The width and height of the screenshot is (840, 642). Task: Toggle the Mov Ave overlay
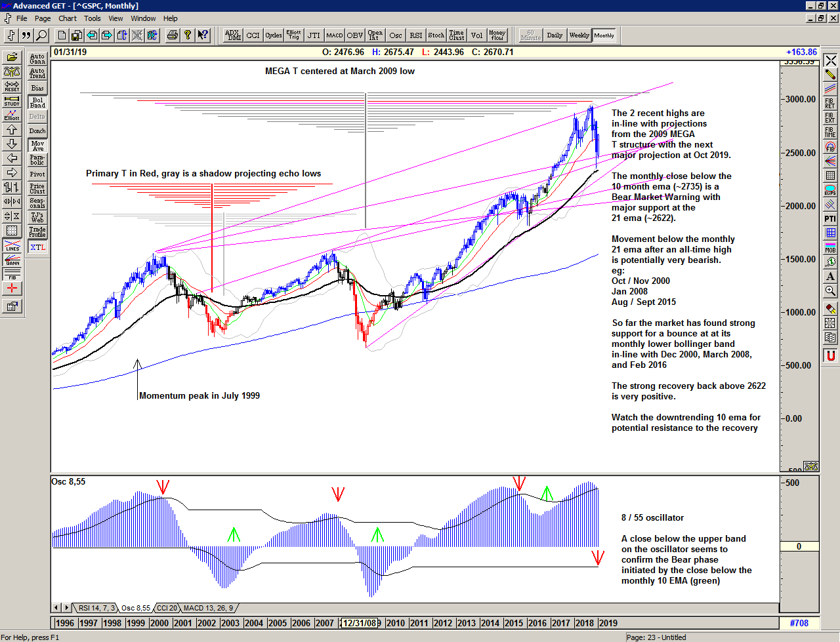tap(37, 146)
